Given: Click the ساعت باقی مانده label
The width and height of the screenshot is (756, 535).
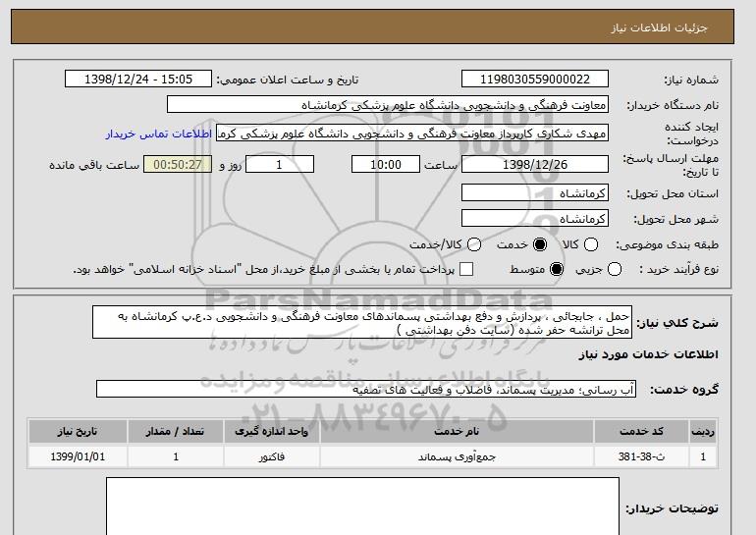Looking at the screenshot, I should [x=94, y=165].
